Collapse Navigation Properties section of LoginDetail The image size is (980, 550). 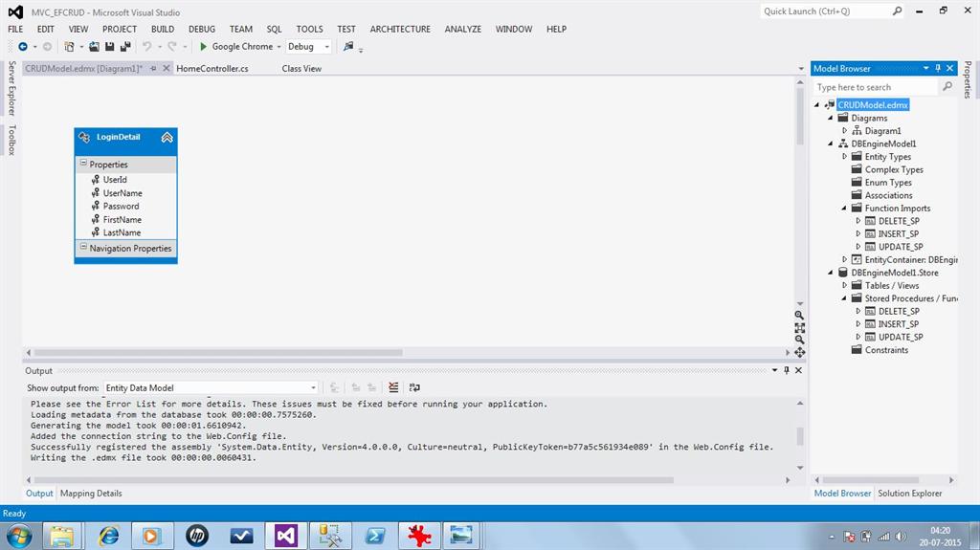click(83, 247)
